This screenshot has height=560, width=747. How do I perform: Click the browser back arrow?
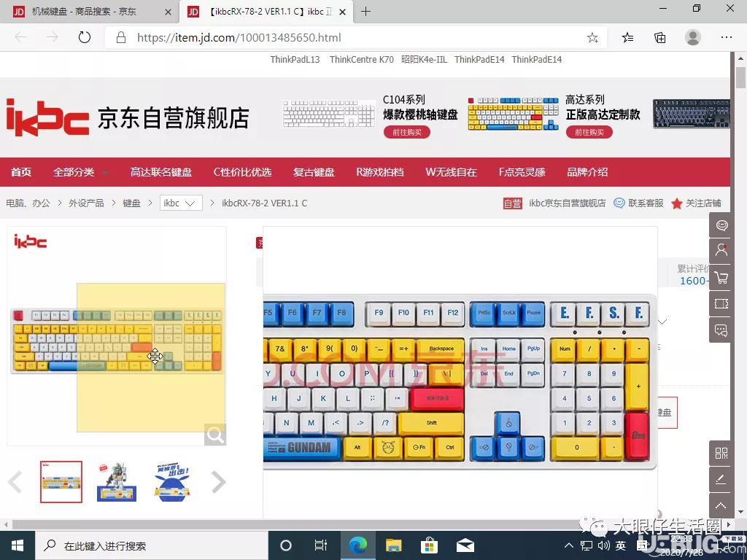[20, 37]
